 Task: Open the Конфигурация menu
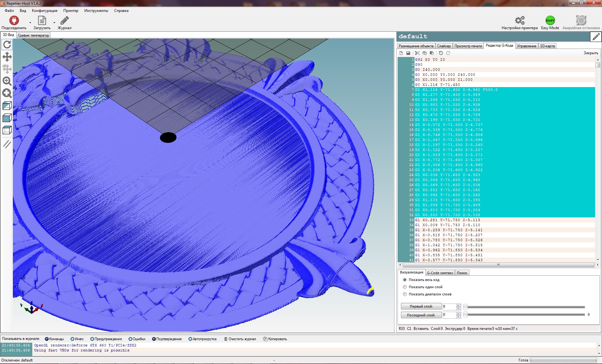pos(45,11)
